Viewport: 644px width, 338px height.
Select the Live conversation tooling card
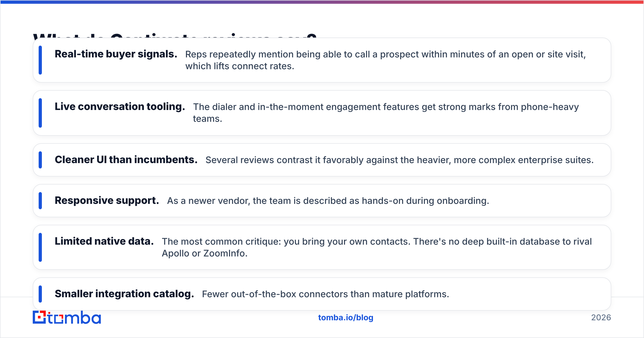pos(322,113)
